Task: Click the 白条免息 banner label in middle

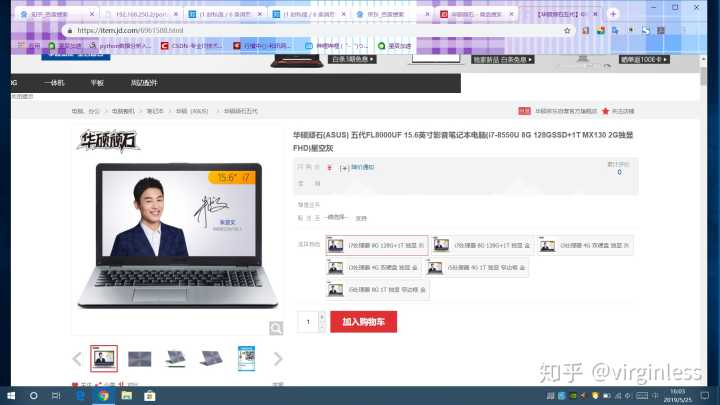Action: (x=503, y=60)
